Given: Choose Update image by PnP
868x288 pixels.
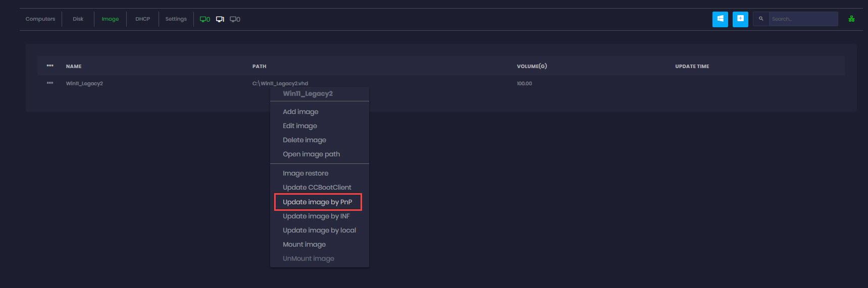Looking at the screenshot, I should click(318, 202).
